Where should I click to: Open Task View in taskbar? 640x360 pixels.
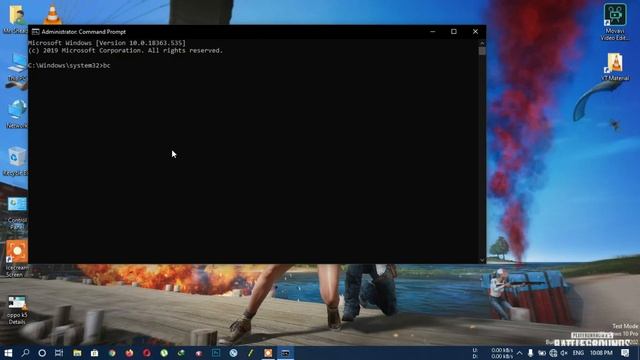tap(59, 353)
